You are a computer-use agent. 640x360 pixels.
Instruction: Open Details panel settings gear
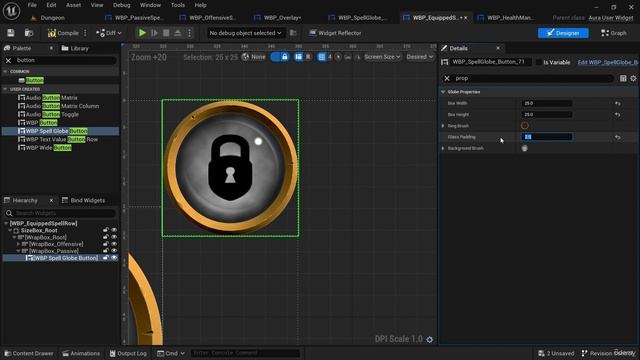click(633, 78)
